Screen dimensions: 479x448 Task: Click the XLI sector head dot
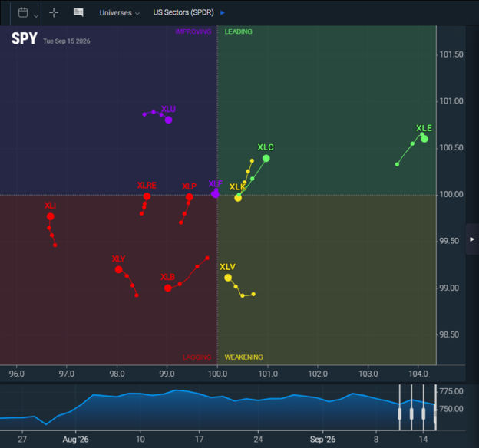coord(51,216)
